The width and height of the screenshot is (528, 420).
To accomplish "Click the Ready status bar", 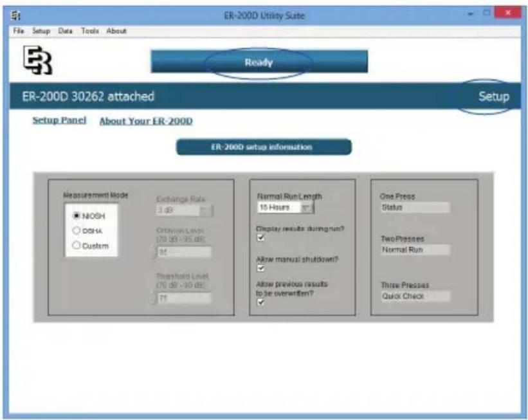I will pos(259,62).
